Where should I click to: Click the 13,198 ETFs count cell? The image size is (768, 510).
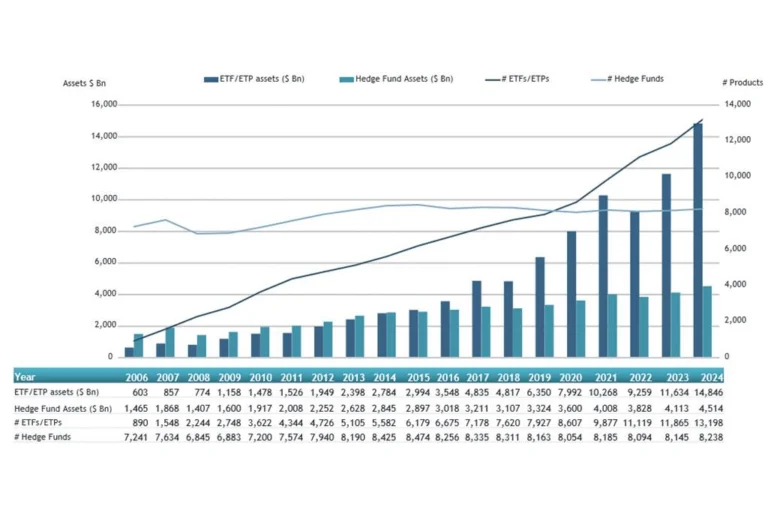point(708,422)
